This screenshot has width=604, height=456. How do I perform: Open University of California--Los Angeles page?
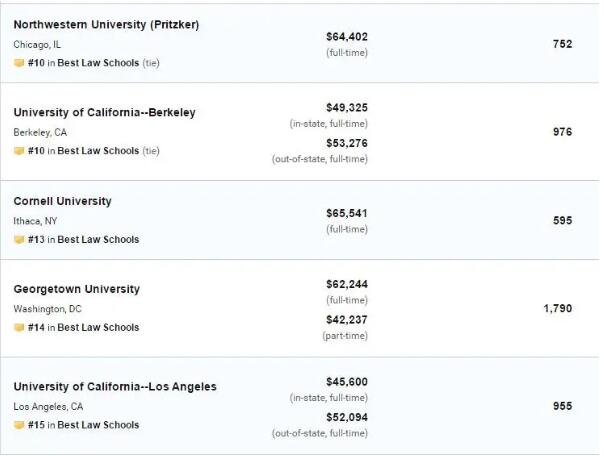115,387
